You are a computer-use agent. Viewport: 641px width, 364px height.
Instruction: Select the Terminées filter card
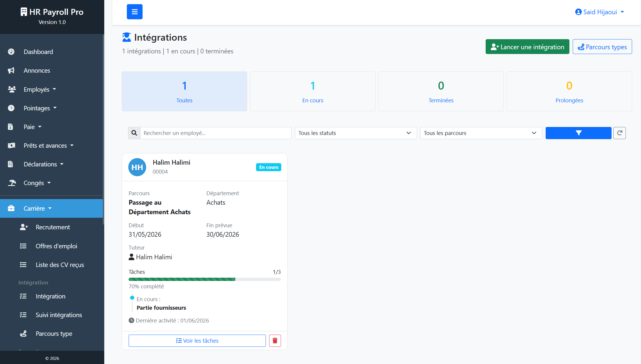click(x=441, y=91)
